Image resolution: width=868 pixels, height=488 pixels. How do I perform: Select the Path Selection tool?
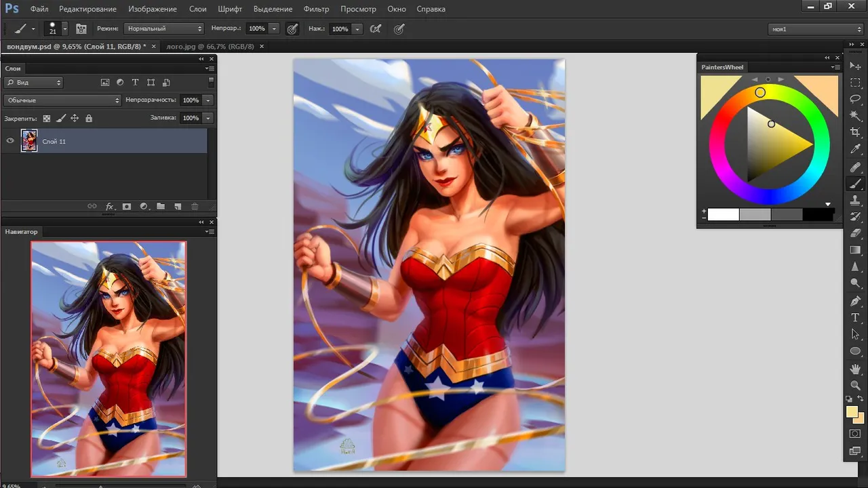pyautogui.click(x=855, y=334)
